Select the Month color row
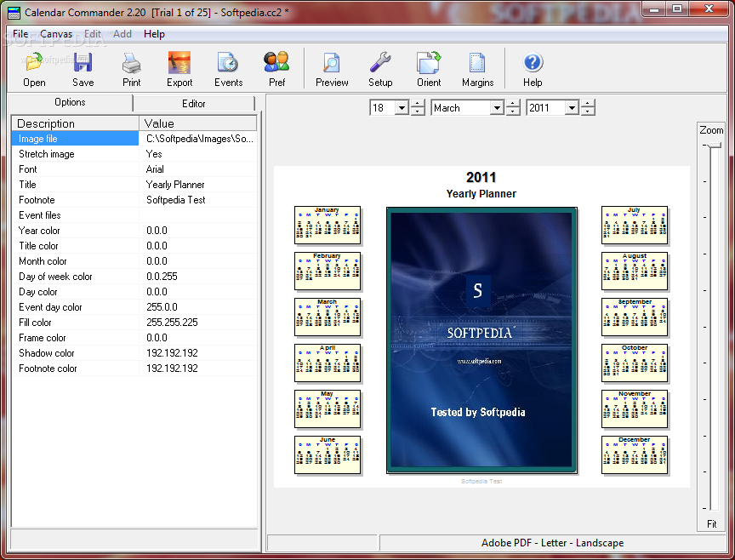 coord(134,261)
